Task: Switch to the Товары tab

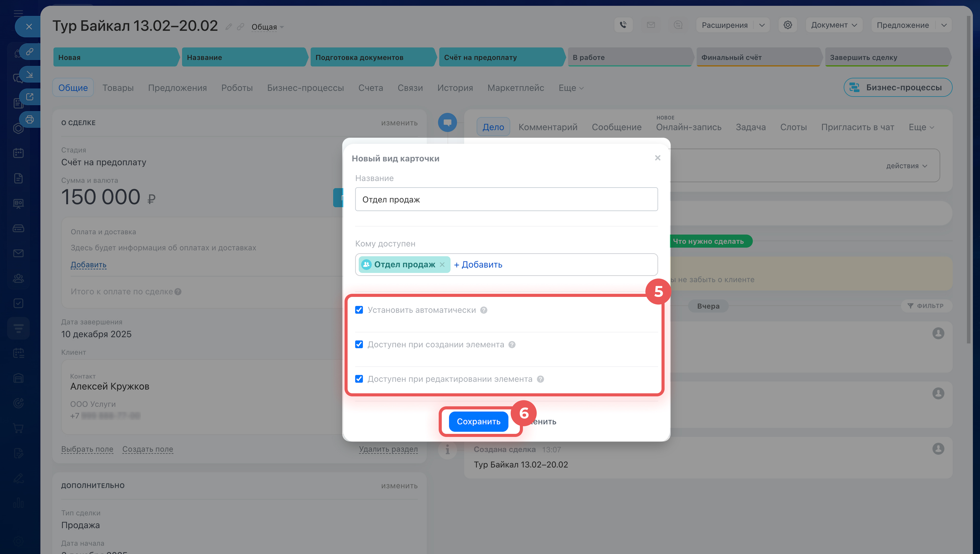Action: coord(118,88)
